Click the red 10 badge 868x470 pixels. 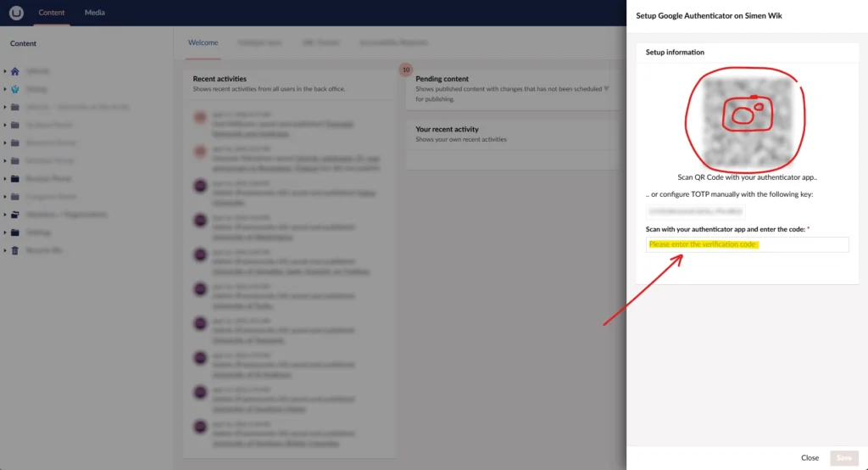pyautogui.click(x=405, y=69)
